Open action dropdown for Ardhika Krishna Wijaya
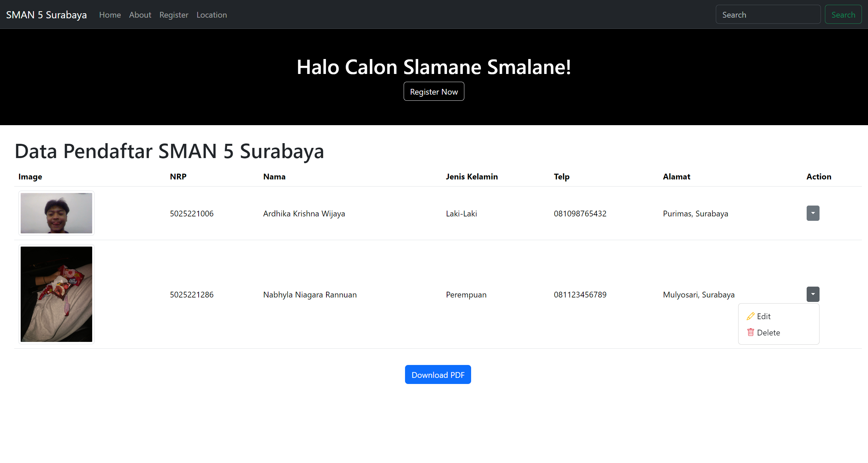The height and width of the screenshot is (463, 868). (x=813, y=213)
